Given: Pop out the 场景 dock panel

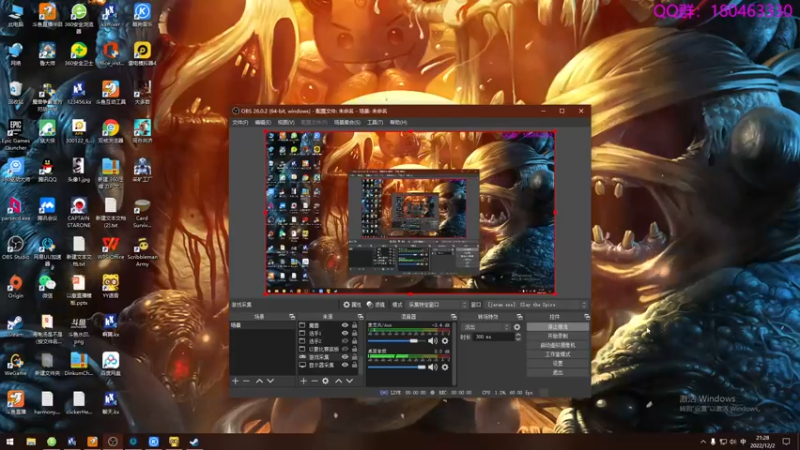Looking at the screenshot, I should pyautogui.click(x=292, y=317).
